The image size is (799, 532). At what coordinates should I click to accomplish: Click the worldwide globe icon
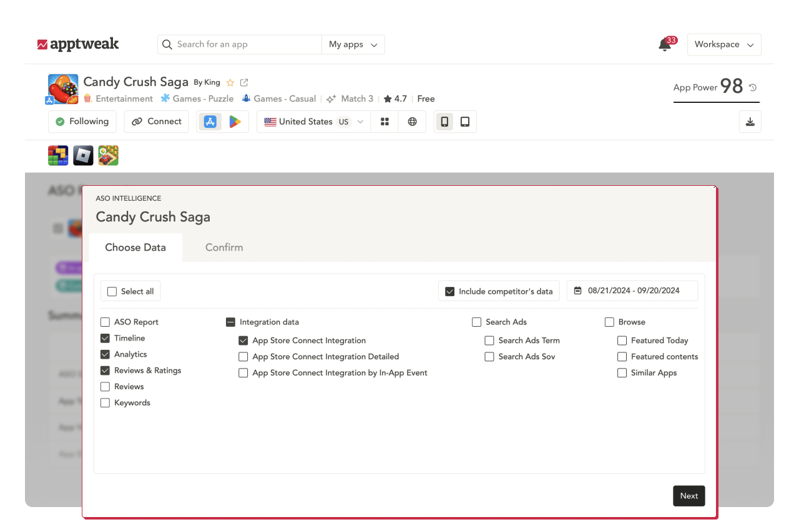412,122
